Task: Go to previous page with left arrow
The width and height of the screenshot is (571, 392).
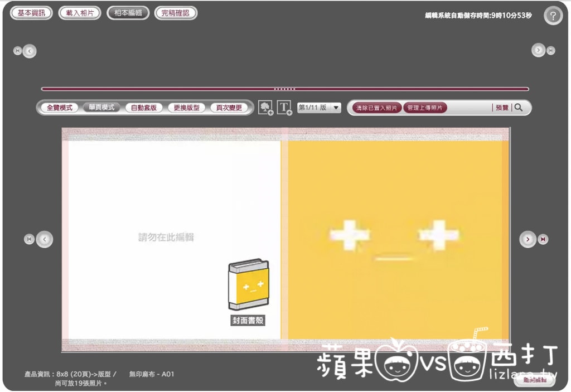Action: (x=44, y=239)
